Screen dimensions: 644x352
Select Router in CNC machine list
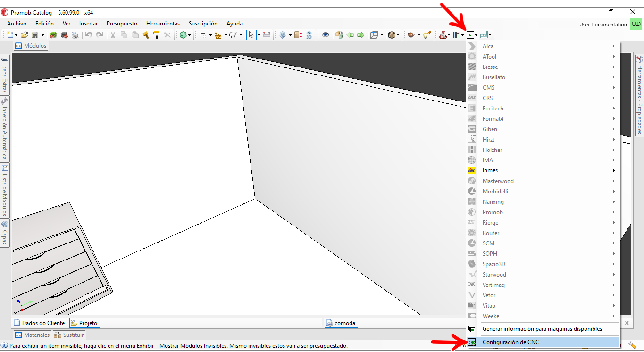pyautogui.click(x=543, y=233)
